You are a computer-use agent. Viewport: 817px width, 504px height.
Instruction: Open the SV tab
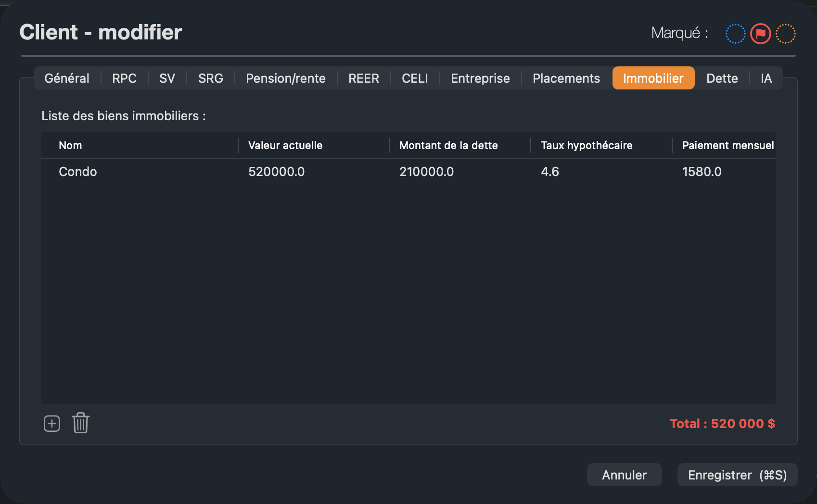point(167,78)
